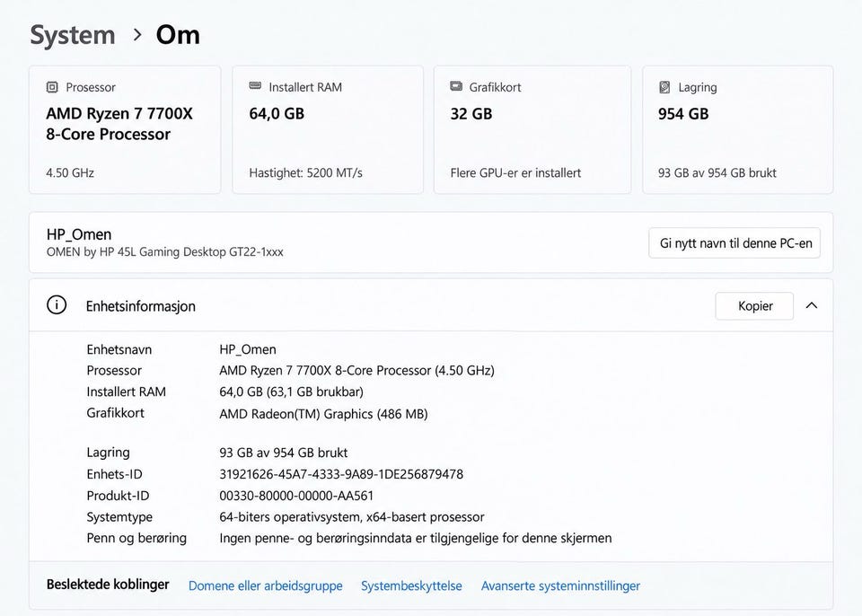Go back to System breadcrumb
The image size is (862, 616).
73,35
